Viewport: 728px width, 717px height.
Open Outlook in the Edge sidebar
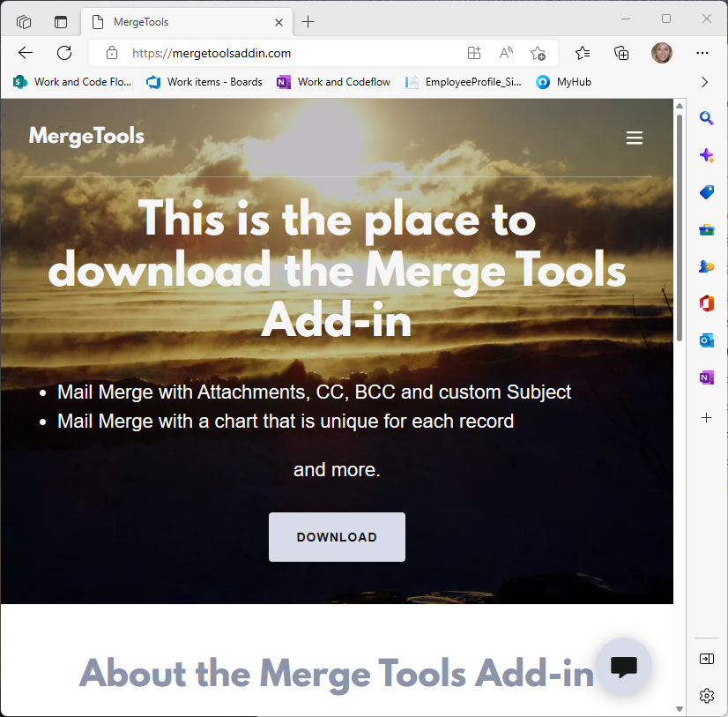[706, 340]
